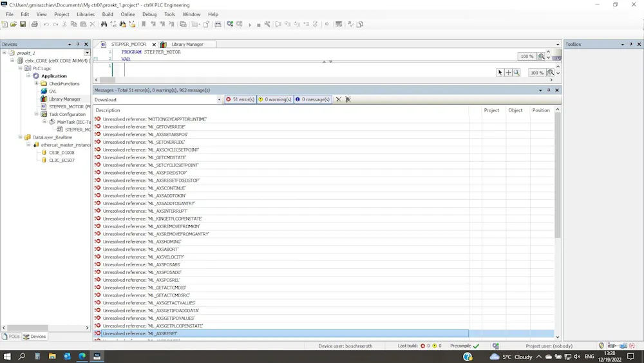Open File Explorer from taskbar
Image resolution: width=644 pixels, height=363 pixels.
tap(52, 357)
